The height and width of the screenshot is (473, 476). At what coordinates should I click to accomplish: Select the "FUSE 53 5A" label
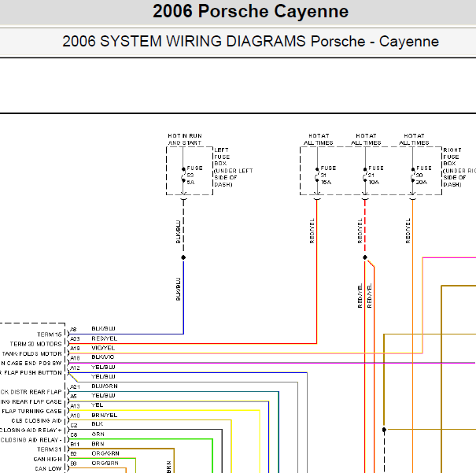pyautogui.click(x=194, y=176)
